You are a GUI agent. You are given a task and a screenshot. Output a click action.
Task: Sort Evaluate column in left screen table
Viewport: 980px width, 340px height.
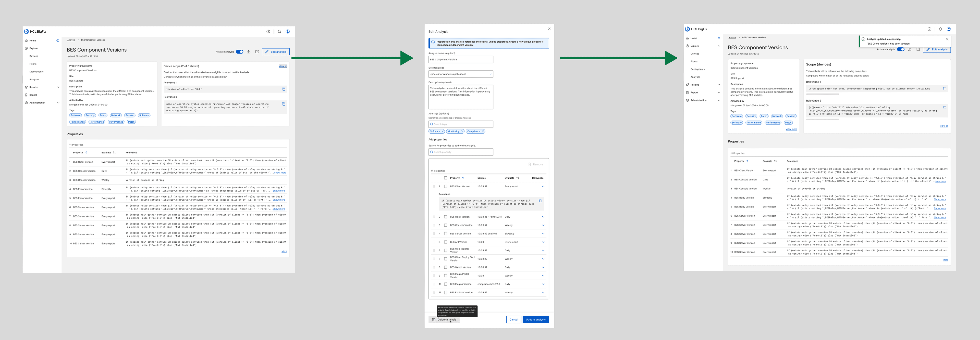[114, 153]
